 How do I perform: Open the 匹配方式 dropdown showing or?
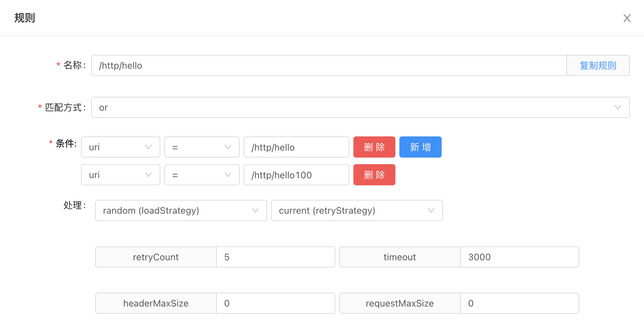[360, 107]
